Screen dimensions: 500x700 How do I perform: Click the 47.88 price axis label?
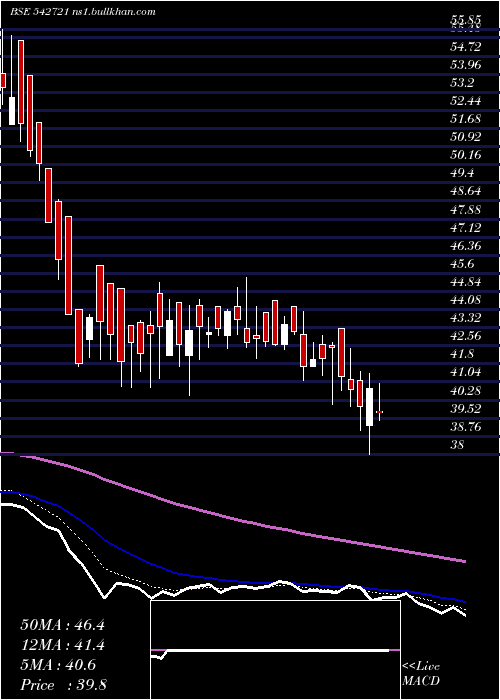[x=466, y=210]
